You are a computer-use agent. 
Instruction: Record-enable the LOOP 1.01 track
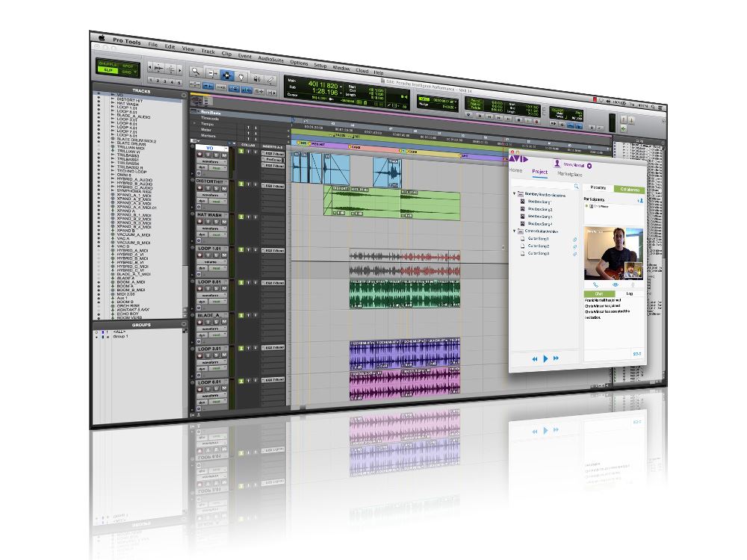coord(200,255)
